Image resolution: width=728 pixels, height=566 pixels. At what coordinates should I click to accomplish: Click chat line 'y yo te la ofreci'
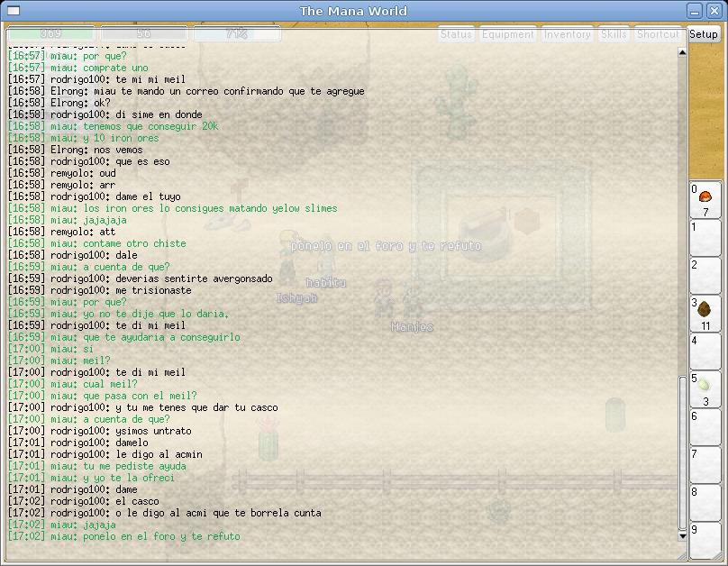91,478
